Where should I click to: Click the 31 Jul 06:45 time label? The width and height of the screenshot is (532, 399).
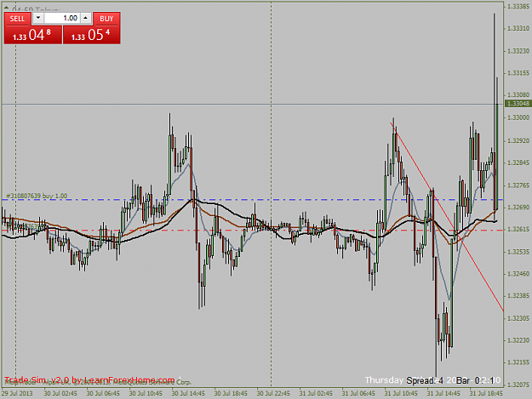coord(358,393)
